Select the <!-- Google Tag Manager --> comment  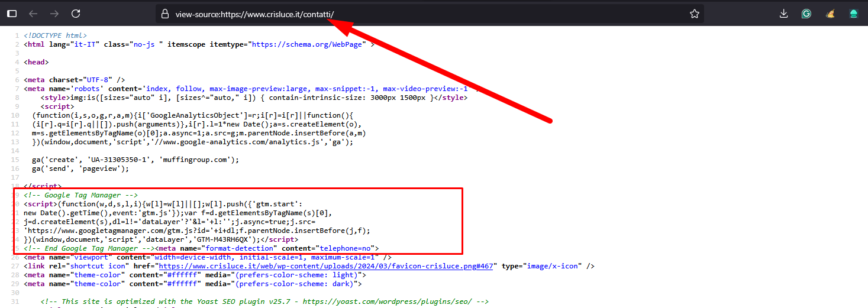tap(81, 195)
